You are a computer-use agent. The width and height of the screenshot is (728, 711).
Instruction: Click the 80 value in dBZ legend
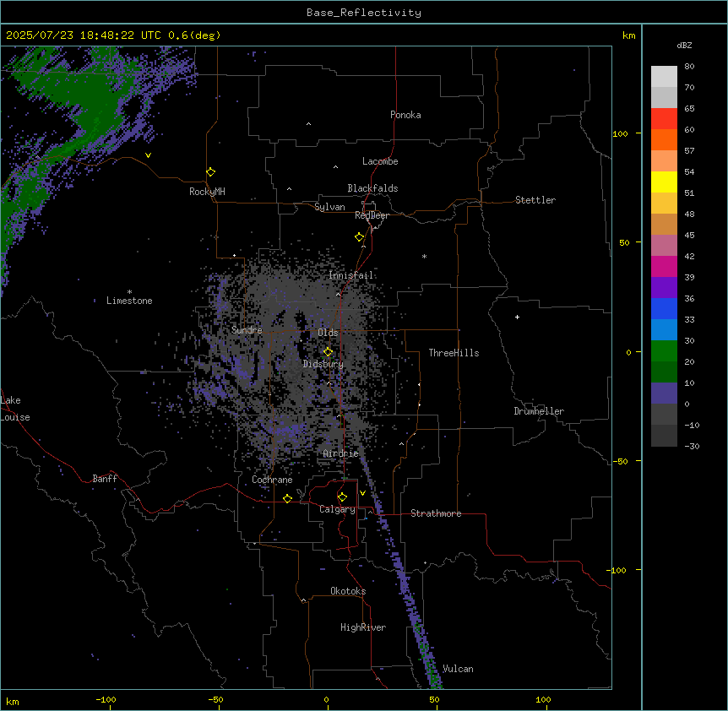[689, 67]
